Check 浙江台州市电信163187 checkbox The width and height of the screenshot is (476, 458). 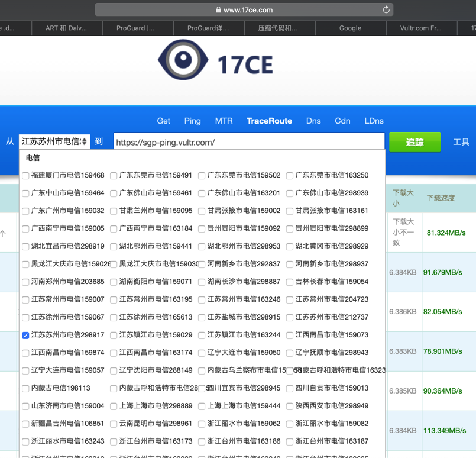point(290,441)
